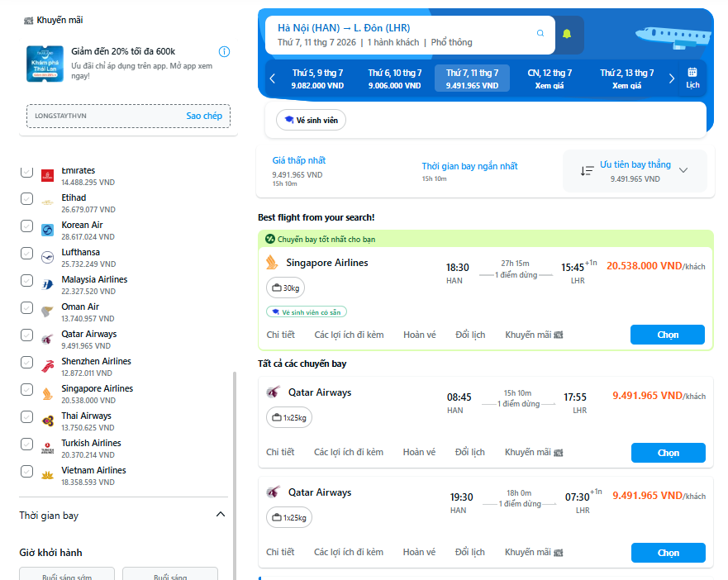The height and width of the screenshot is (580, 728).
Task: Click the Shenzhen Airlines logo
Action: (47, 366)
